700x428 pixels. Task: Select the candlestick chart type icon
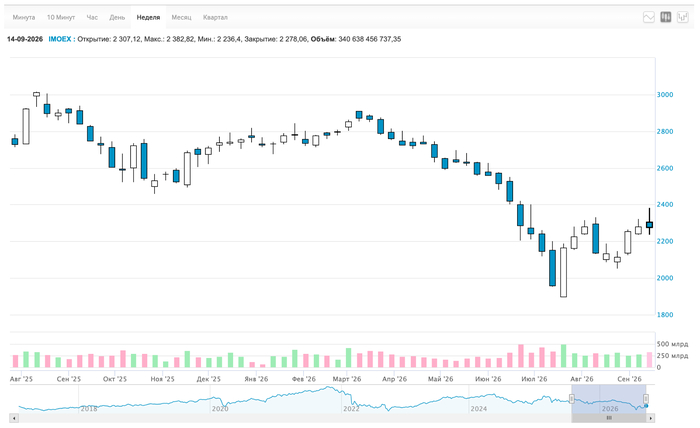(x=666, y=17)
